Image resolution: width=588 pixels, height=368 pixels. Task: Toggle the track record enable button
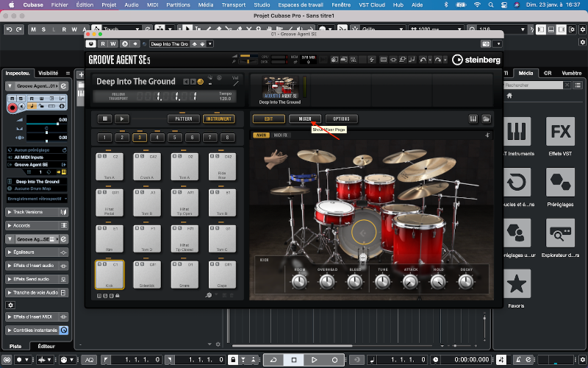pos(12,108)
